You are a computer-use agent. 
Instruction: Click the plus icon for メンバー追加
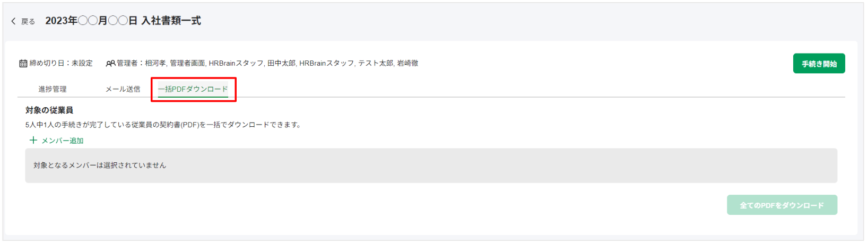click(33, 140)
